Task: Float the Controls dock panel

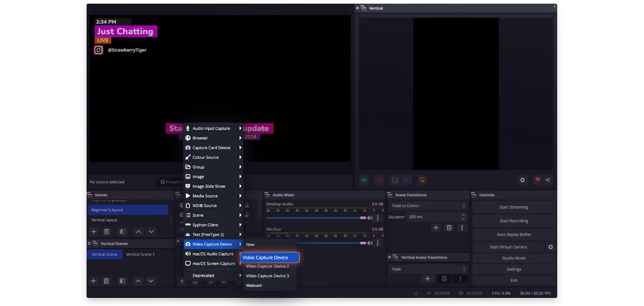Action: click(x=474, y=195)
